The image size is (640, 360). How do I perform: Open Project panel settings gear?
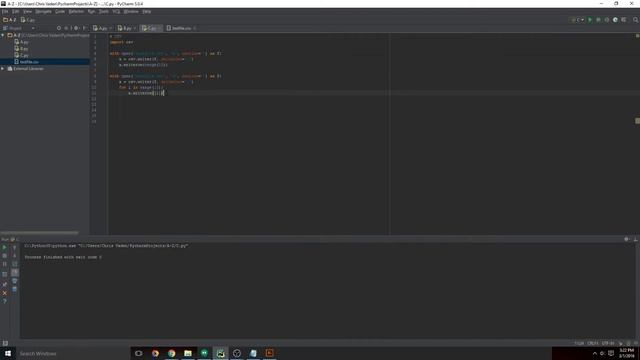(76, 28)
